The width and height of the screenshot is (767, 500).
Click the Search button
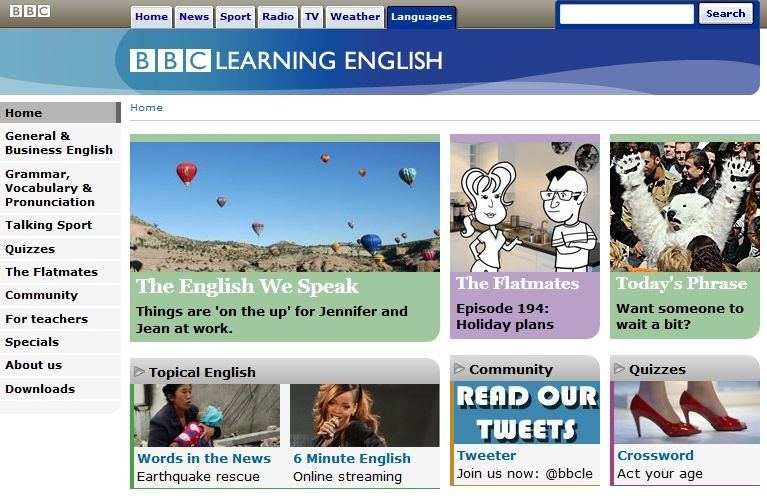point(725,14)
